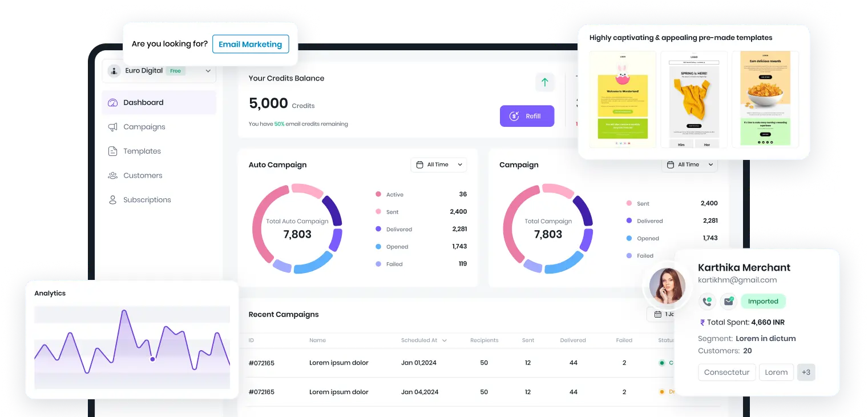Click the email verified icon for Karthika
The height and width of the screenshot is (417, 868).
(729, 301)
